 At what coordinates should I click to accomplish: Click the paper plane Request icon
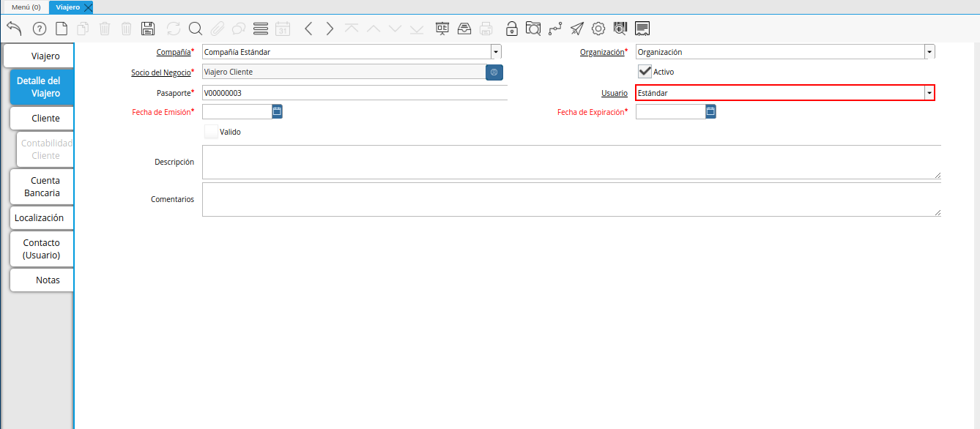577,29
